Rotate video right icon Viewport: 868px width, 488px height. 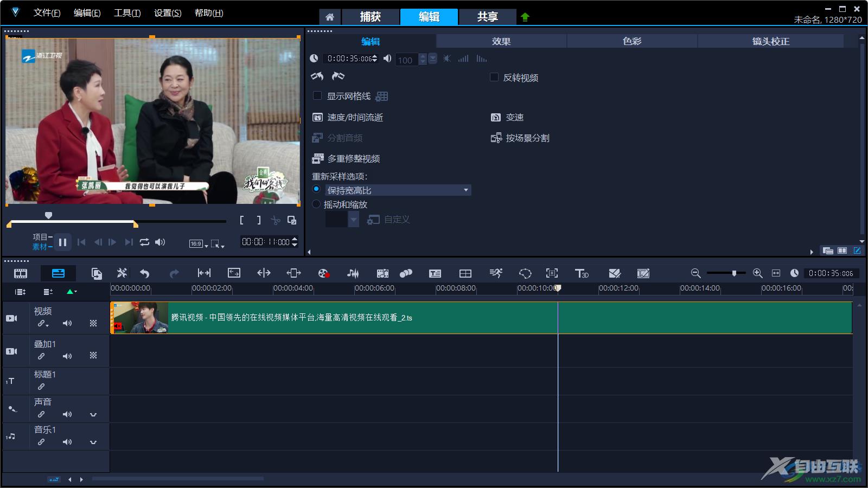(x=339, y=76)
